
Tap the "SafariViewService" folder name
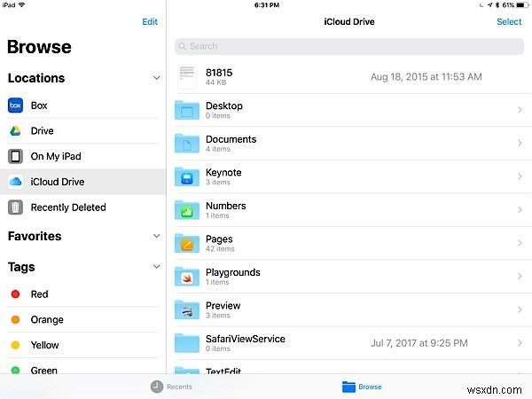tap(246, 339)
